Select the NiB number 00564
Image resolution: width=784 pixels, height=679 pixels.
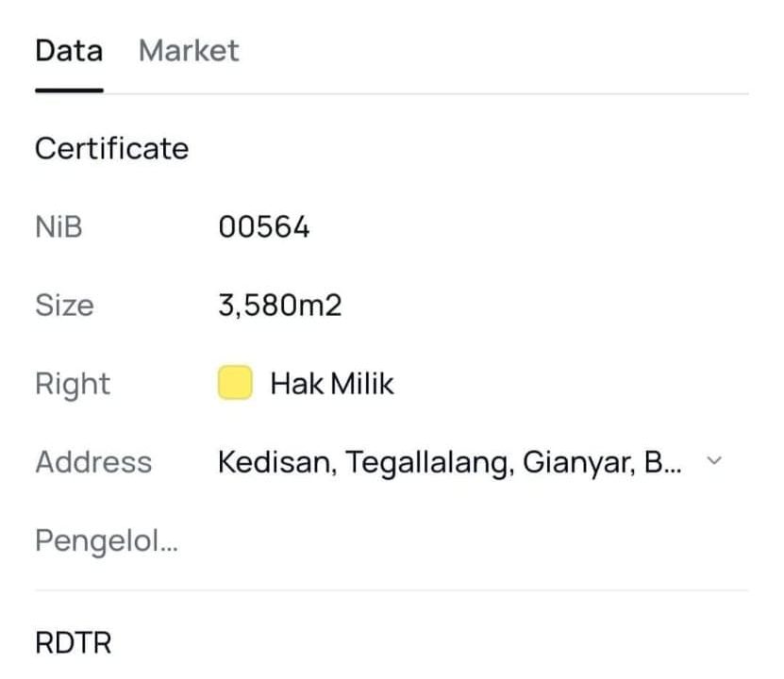(263, 227)
